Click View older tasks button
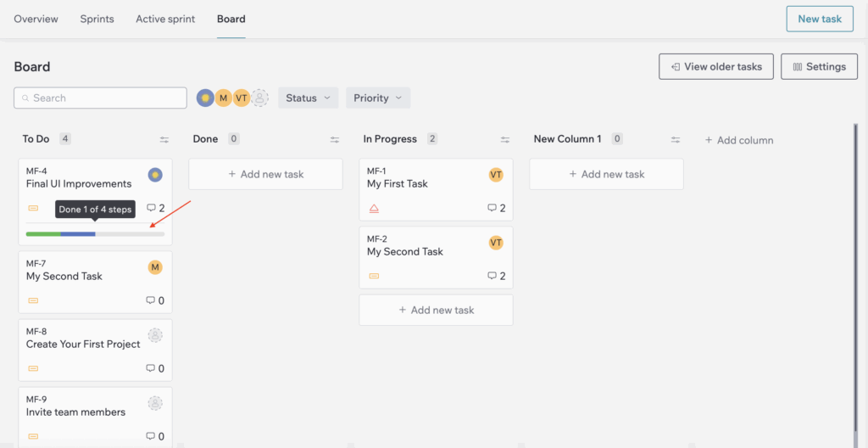 coord(715,67)
